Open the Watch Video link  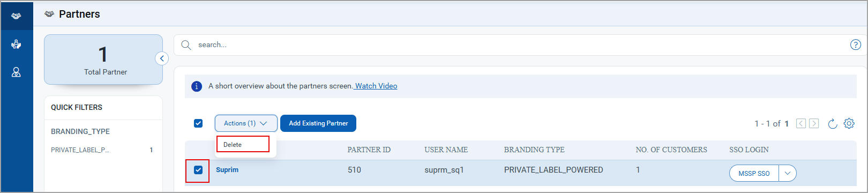click(376, 86)
